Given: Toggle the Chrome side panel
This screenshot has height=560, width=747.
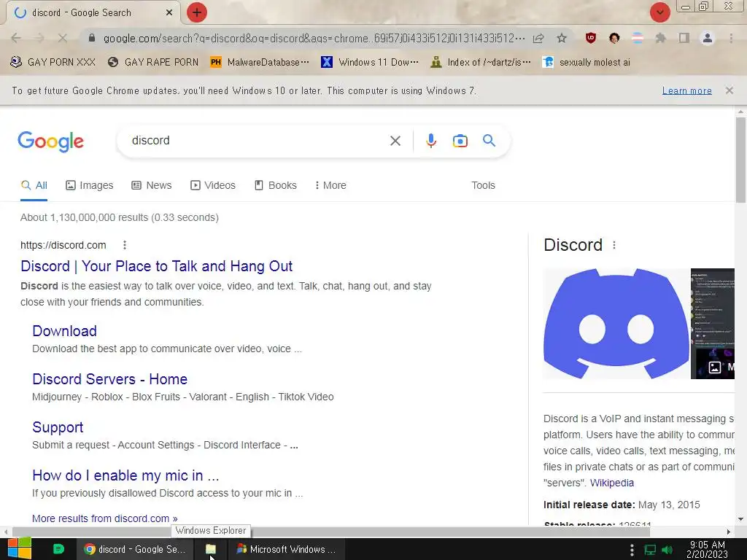Looking at the screenshot, I should 684,38.
